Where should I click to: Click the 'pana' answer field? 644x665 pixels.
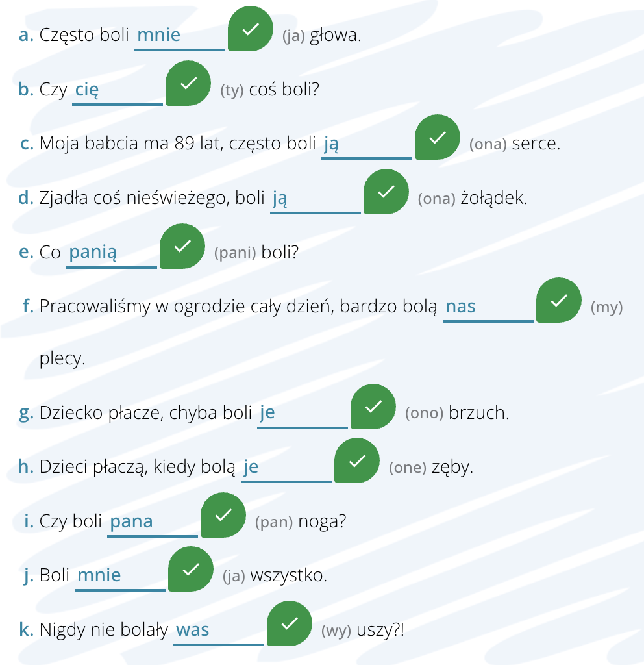tap(153, 523)
